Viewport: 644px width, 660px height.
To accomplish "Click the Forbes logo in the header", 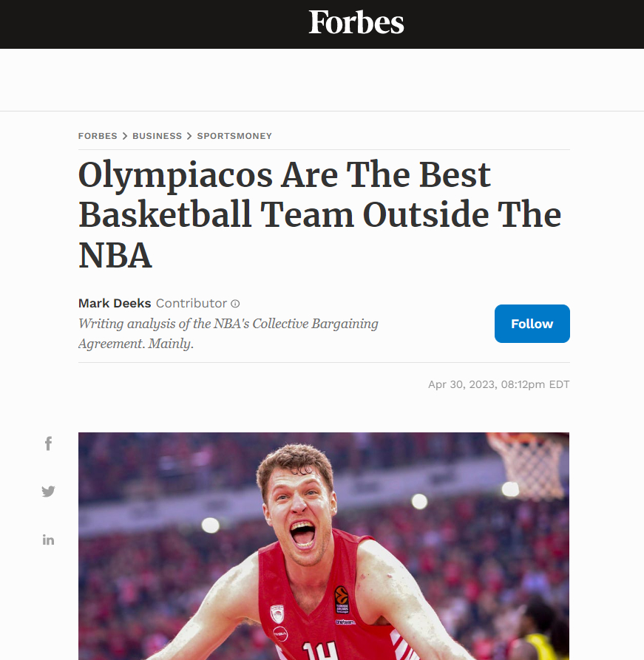I will click(x=356, y=23).
